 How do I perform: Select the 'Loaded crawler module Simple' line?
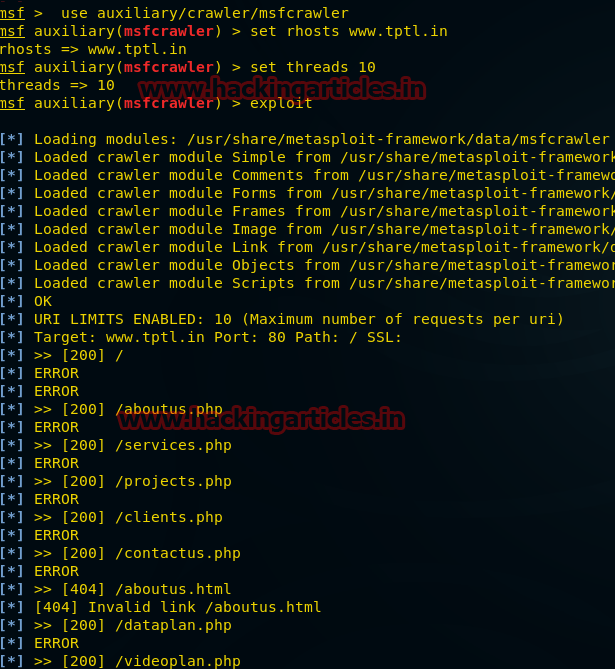coord(320,157)
